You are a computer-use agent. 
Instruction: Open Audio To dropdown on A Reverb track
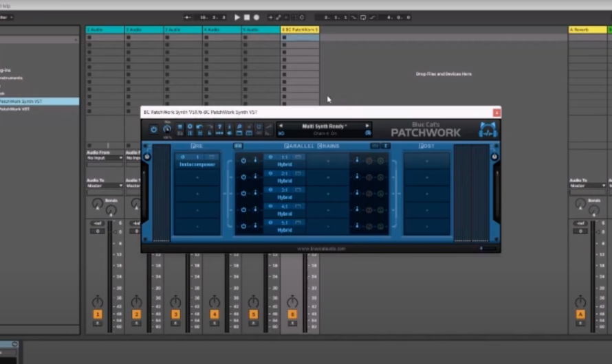[587, 185]
